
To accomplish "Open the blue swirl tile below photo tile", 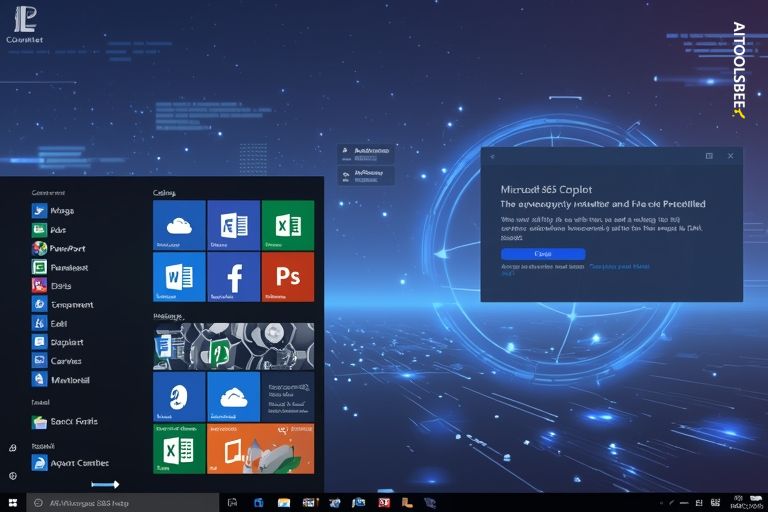I will [x=179, y=396].
